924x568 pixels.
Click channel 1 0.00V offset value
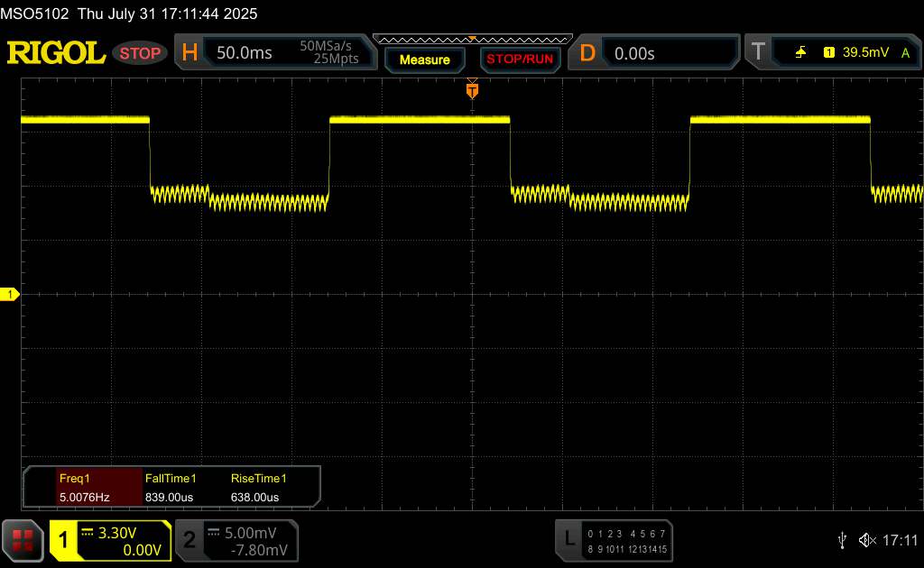pos(142,550)
